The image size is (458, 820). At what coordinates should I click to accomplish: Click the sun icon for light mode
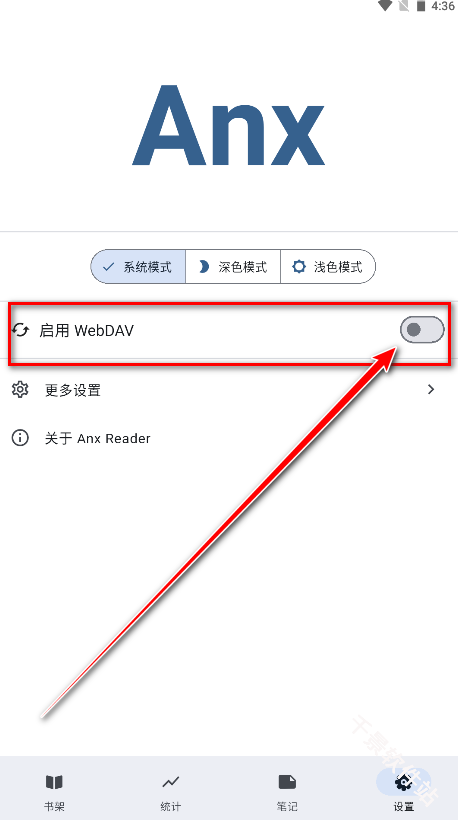pos(299,267)
